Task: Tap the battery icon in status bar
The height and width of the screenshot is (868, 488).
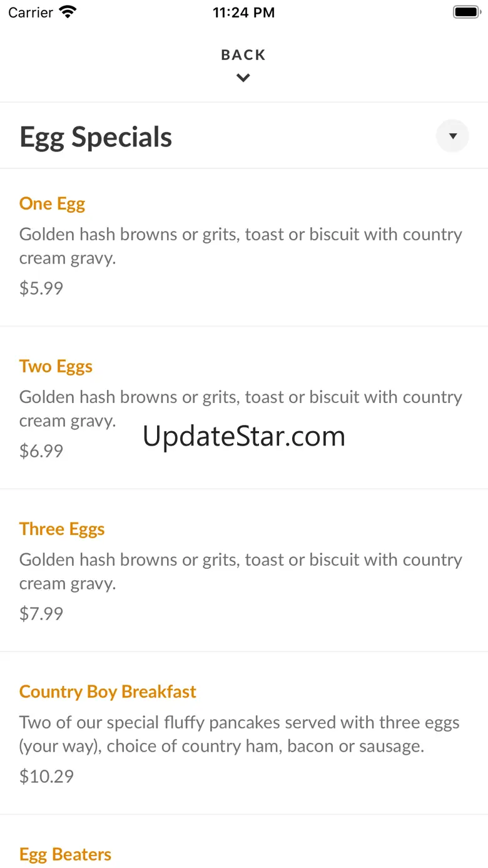Action: pyautogui.click(x=465, y=13)
